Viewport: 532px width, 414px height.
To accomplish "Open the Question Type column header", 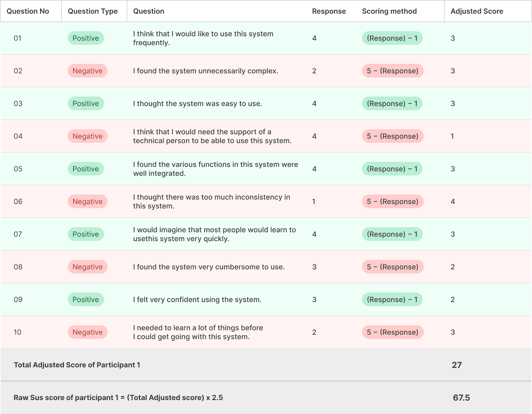I will 93,11.
